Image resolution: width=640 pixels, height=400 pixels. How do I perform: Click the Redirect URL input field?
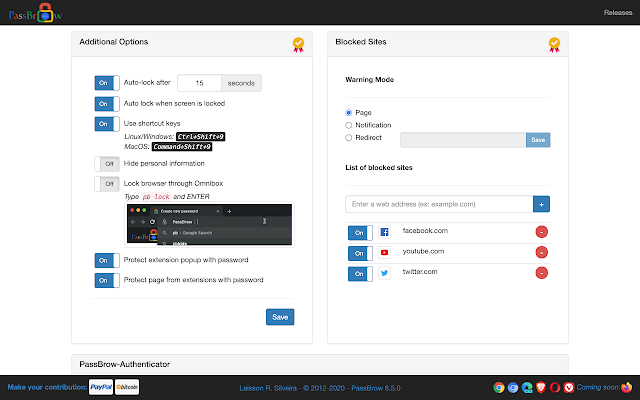click(463, 140)
